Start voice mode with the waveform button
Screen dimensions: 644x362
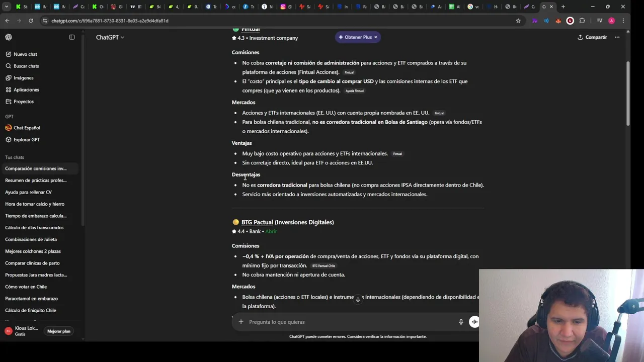coord(474,322)
